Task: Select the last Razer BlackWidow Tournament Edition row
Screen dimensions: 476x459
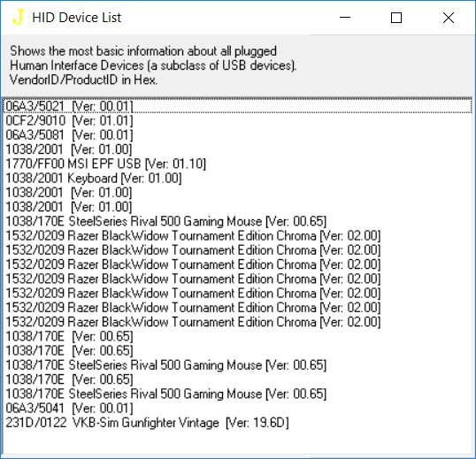Action: [238, 322]
